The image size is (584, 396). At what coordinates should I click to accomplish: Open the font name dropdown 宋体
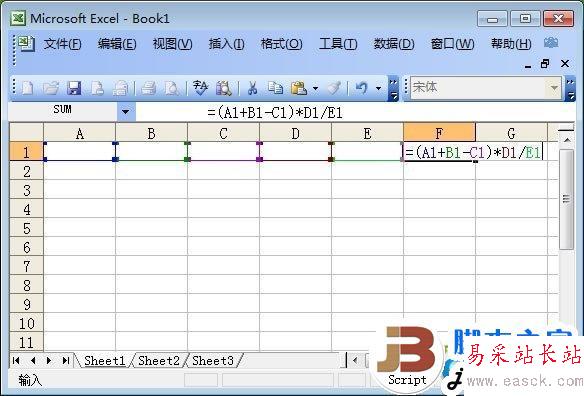[554, 88]
